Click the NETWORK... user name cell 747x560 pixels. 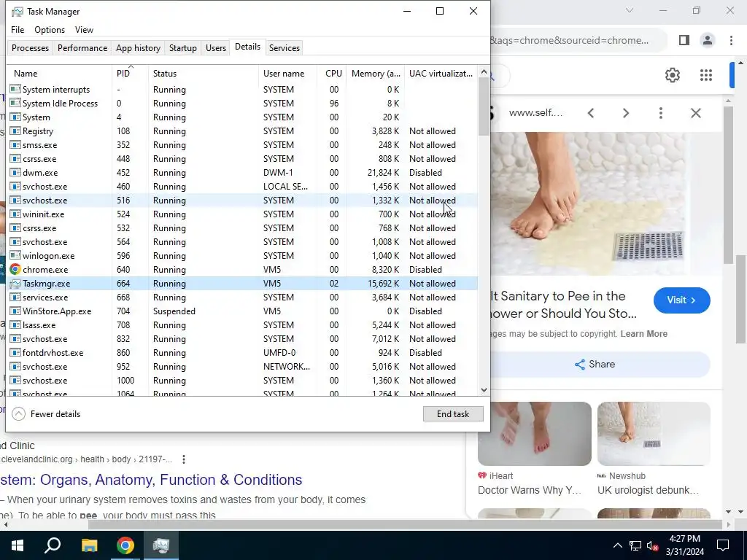[286, 367]
